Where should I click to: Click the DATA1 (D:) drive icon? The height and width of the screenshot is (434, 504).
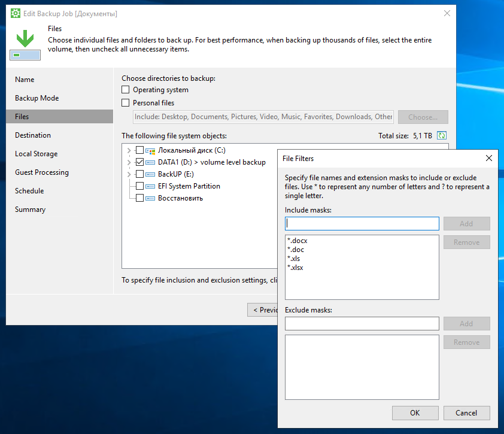coord(150,162)
